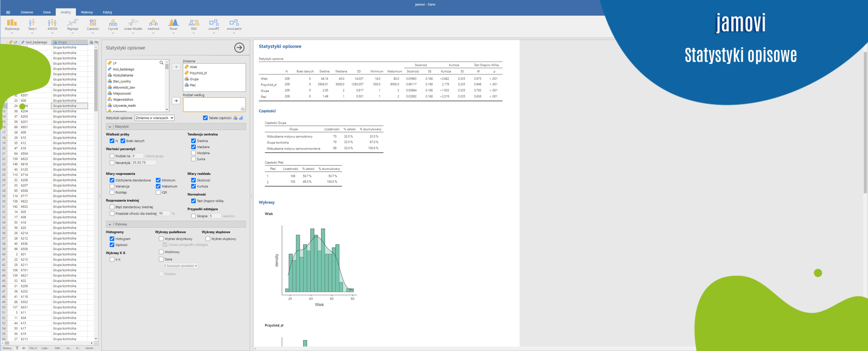
Task: Click the arrow to move variable to Zmienne
Action: [x=176, y=67]
